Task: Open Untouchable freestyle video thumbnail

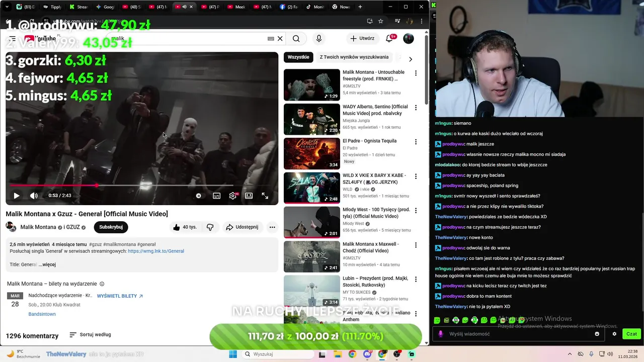Action: click(312, 84)
